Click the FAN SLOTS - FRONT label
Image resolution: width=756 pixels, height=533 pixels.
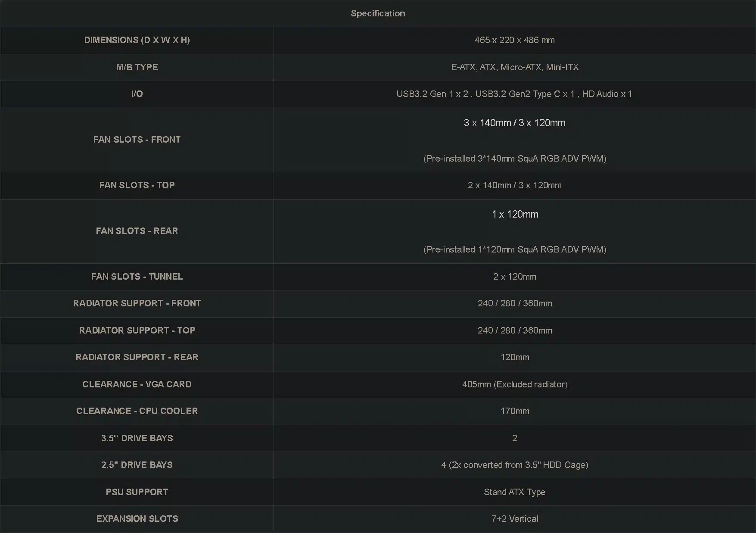pos(137,140)
